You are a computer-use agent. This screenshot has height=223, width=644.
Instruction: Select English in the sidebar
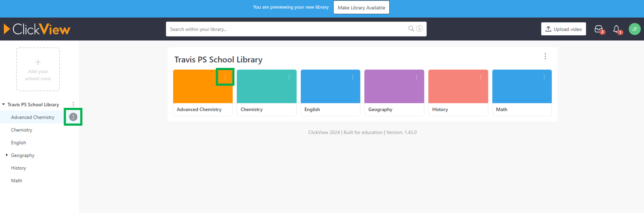point(18,143)
